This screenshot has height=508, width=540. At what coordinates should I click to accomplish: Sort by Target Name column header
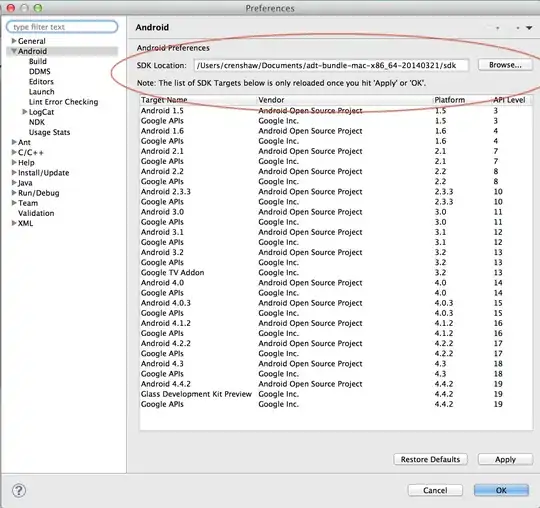click(x=198, y=100)
